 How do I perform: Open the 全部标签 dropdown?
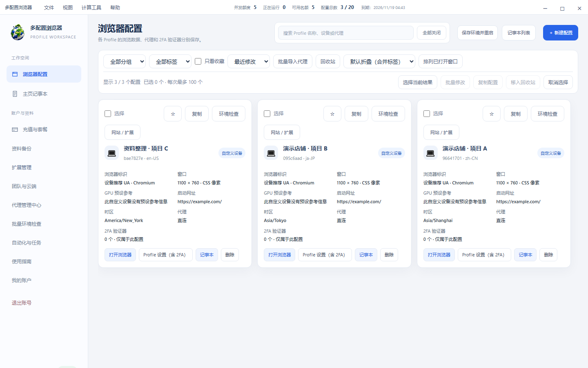click(x=170, y=62)
